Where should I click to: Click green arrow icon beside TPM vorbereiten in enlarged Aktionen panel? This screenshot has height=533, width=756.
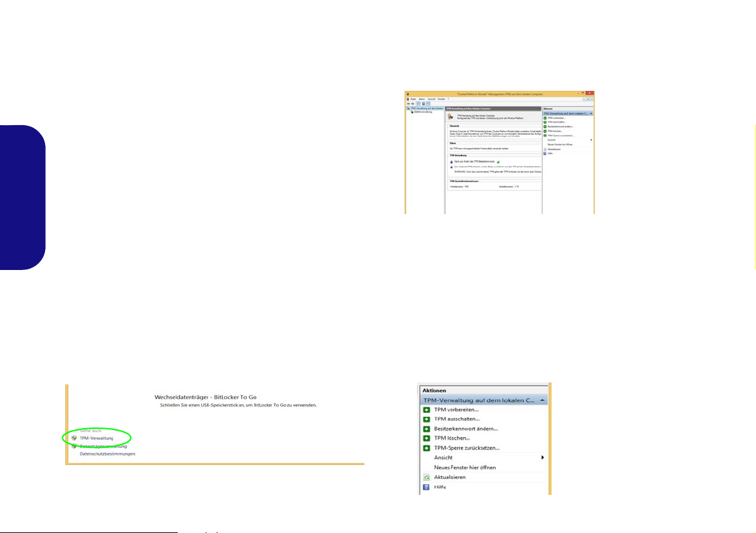(426, 410)
